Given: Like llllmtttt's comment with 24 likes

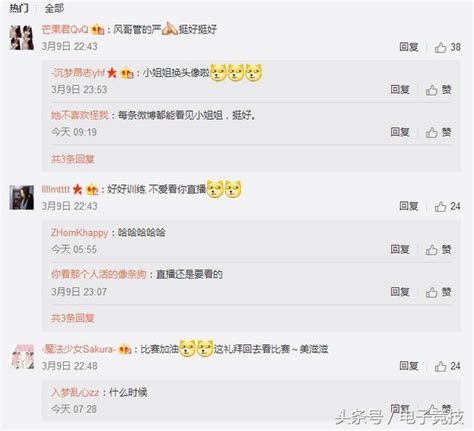Looking at the screenshot, I should (x=447, y=206).
